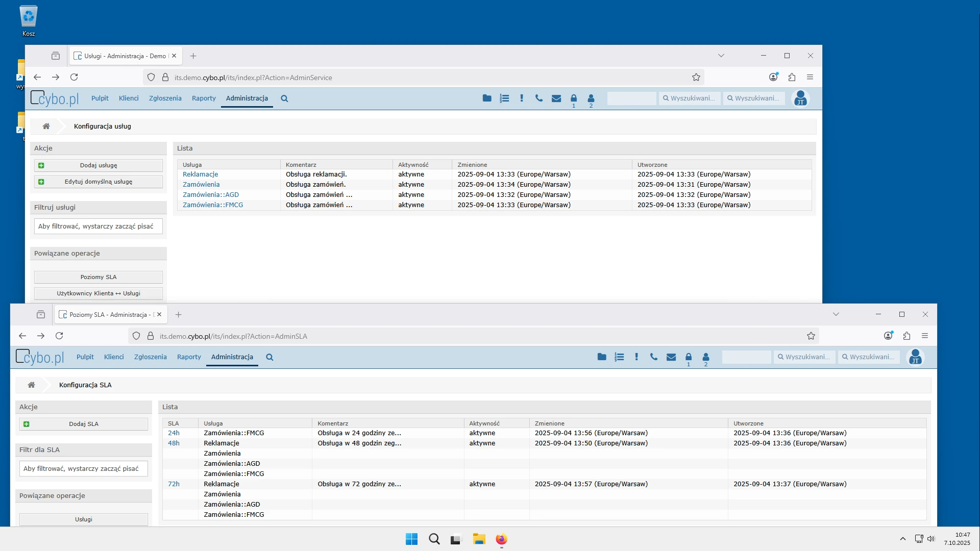Open ticket list view icon in lower window
The image size is (980, 551).
point(619,357)
